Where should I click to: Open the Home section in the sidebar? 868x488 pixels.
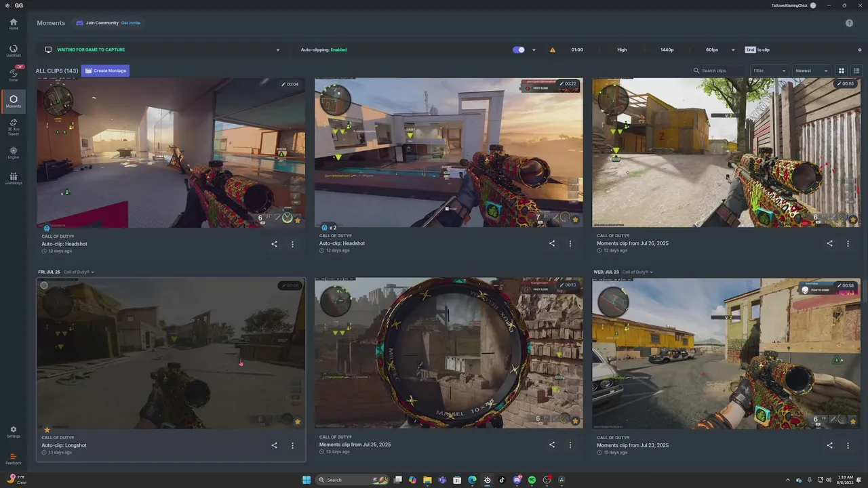pos(13,24)
